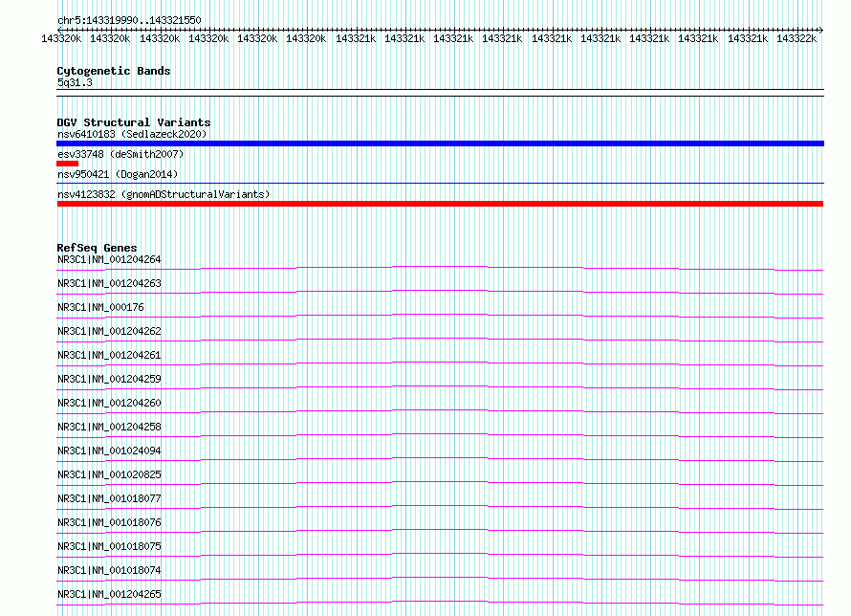Select the red nsv4123832 variant bar
The height and width of the screenshot is (616, 851).
(440, 204)
